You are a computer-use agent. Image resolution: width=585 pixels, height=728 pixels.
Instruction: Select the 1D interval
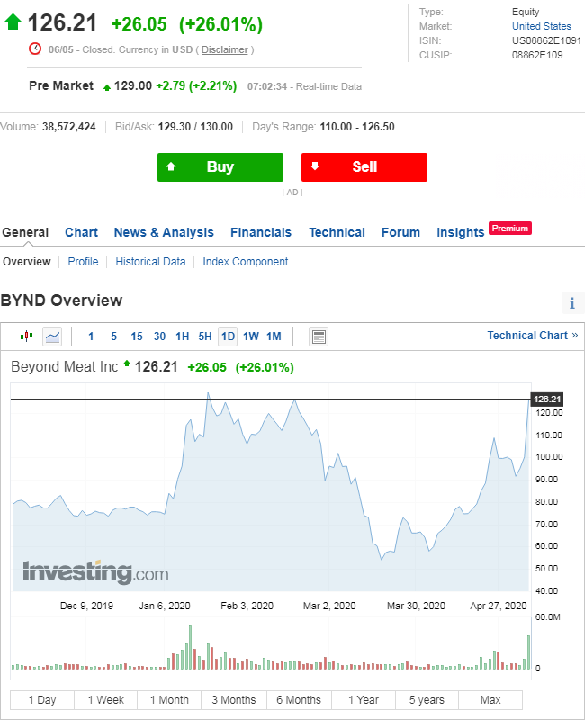pos(228,337)
